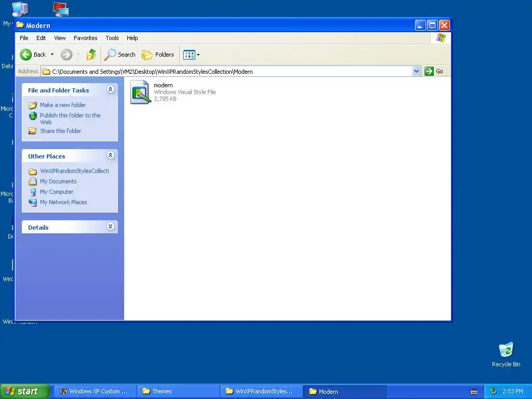Viewport: 532px width, 399px height.
Task: Open the My Network Places link
Action: pos(63,202)
